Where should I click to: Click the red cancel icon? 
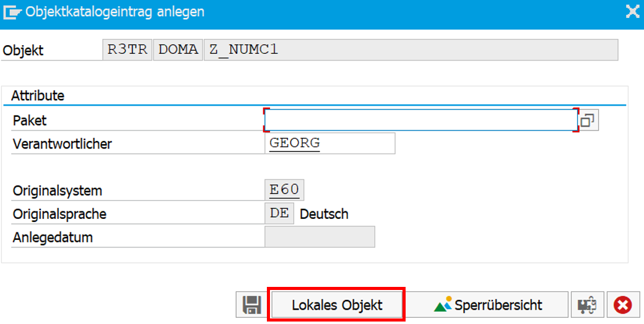point(623,305)
